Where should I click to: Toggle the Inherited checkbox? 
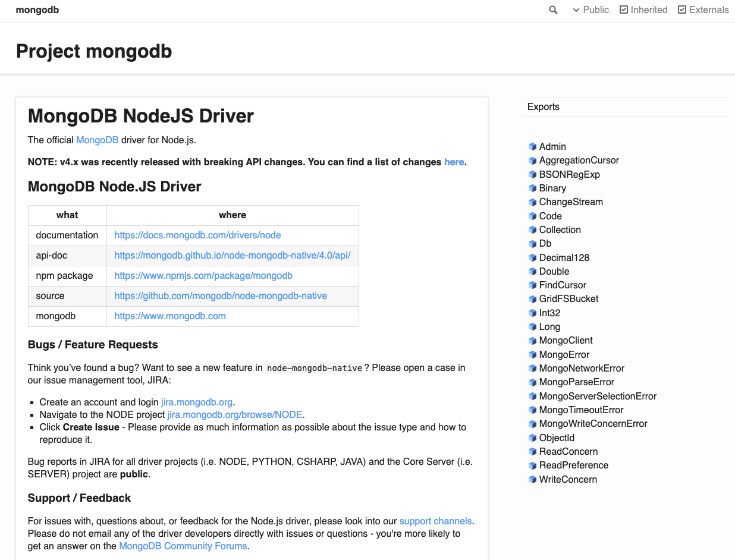point(624,10)
